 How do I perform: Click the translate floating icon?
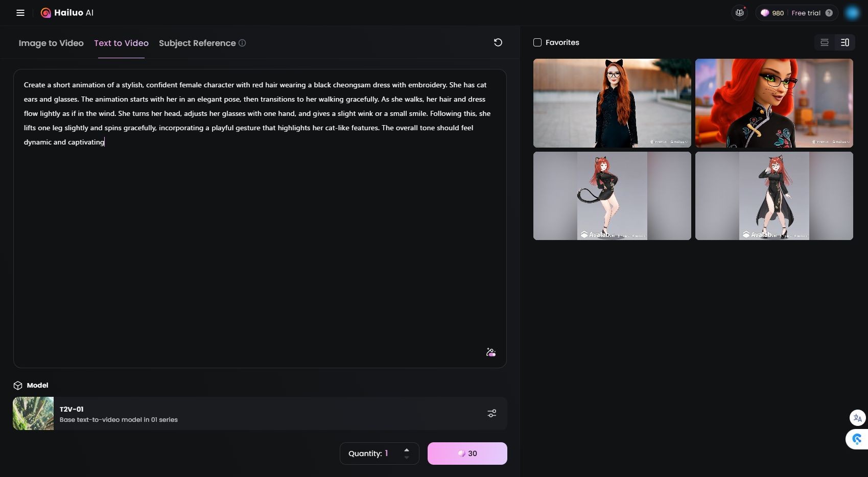pos(858,418)
